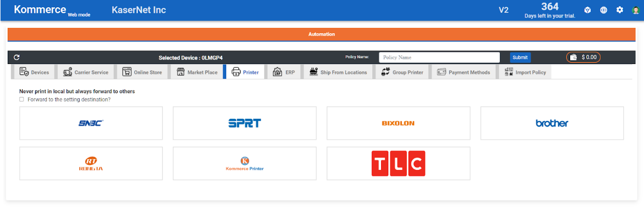644x220 pixels.
Task: Open the Import Policy tab
Action: pyautogui.click(x=525, y=72)
